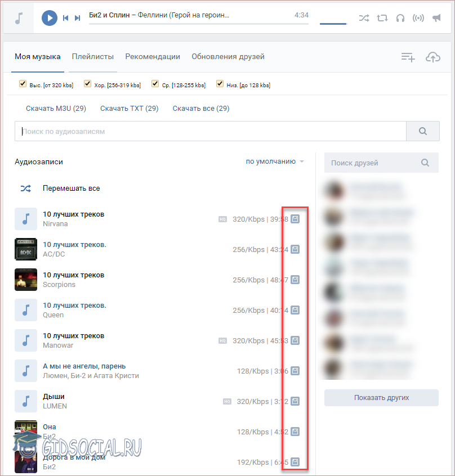
Task: Download Manowar track via save icon
Action: pyautogui.click(x=295, y=340)
